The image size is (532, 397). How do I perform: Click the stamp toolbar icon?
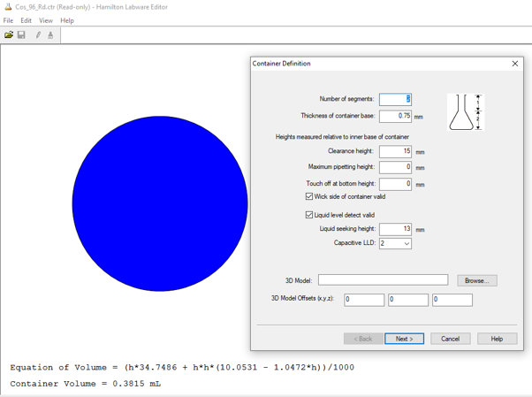[50, 34]
